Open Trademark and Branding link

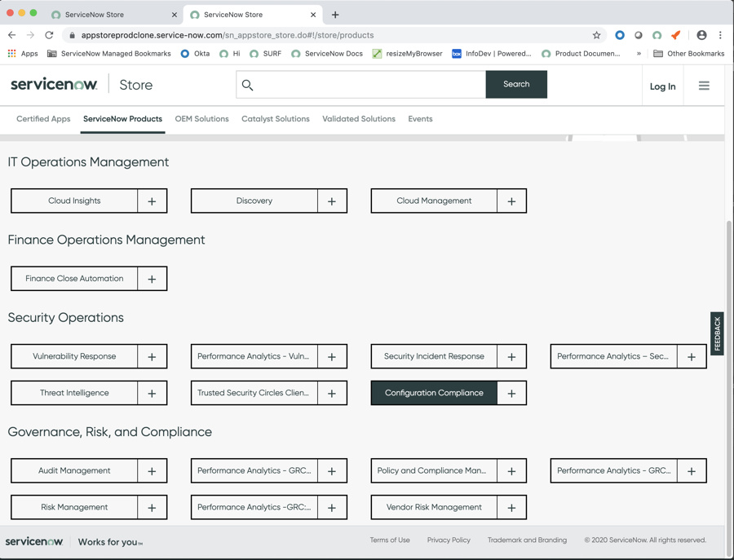pyautogui.click(x=527, y=540)
